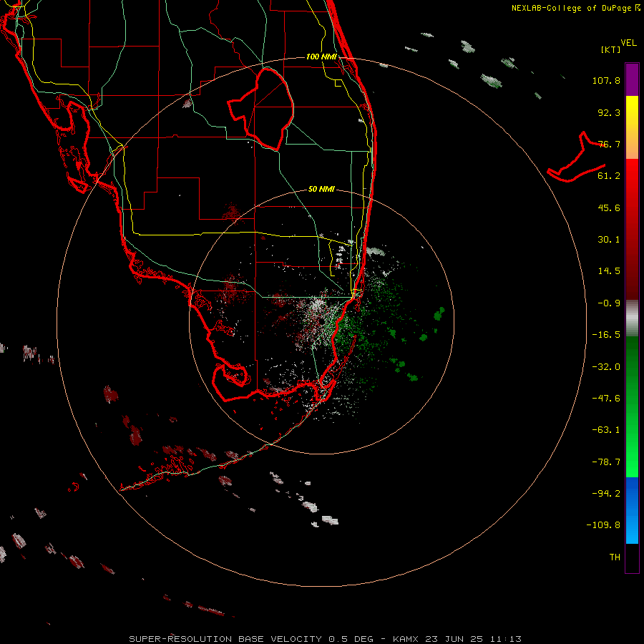Click the -109.8 velocity scale value

(603, 525)
